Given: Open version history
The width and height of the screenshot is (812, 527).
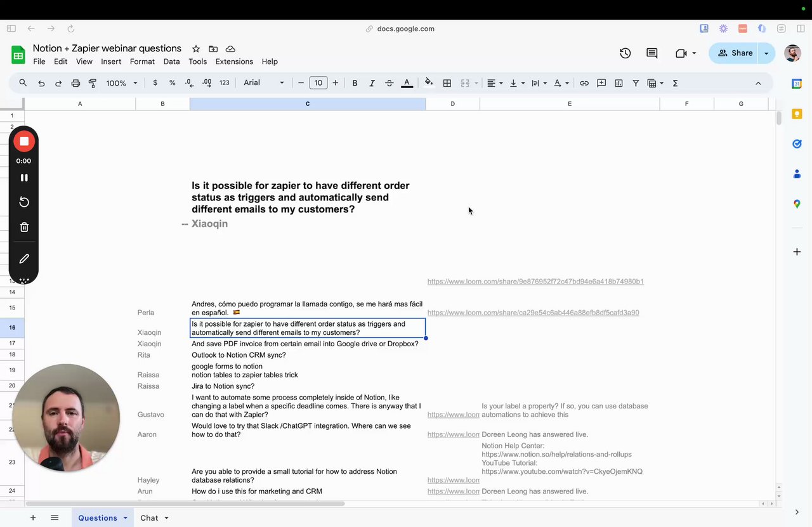Looking at the screenshot, I should (625, 53).
